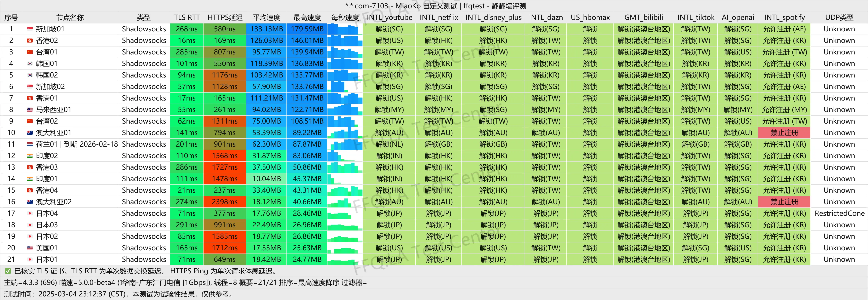This screenshot has height=300, width=868.
Task: Click the flag icon beside 台湾01
Action: point(30,52)
